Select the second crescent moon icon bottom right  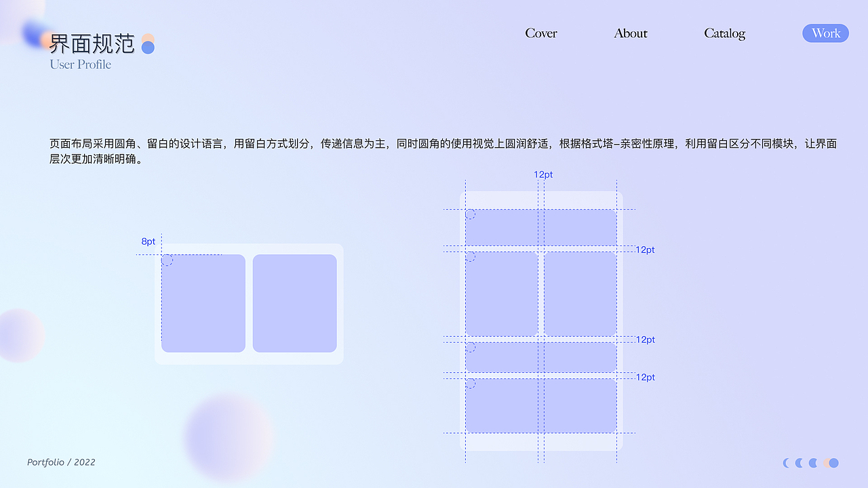800,462
